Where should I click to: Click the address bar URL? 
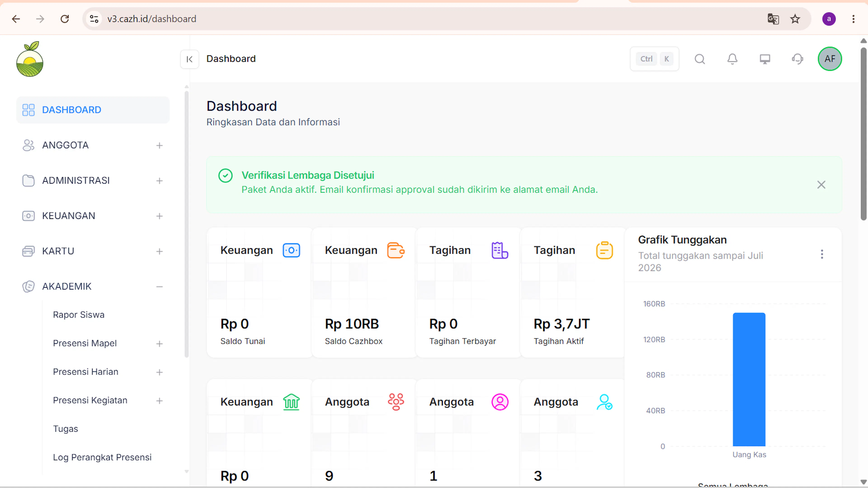[x=152, y=19]
